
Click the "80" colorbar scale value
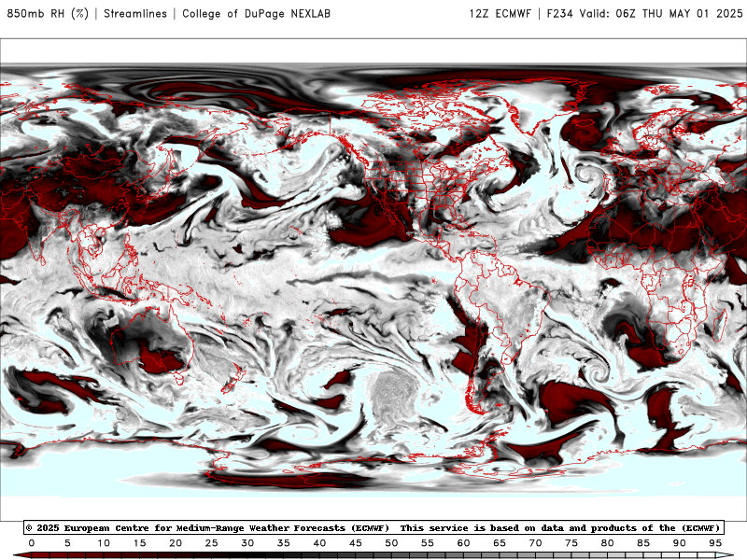coord(608,543)
